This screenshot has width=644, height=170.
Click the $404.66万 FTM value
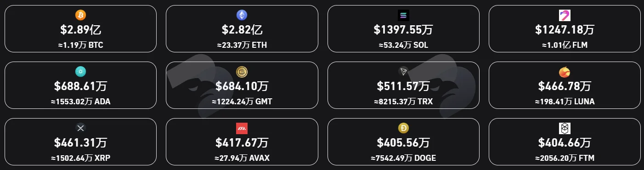coord(565,143)
